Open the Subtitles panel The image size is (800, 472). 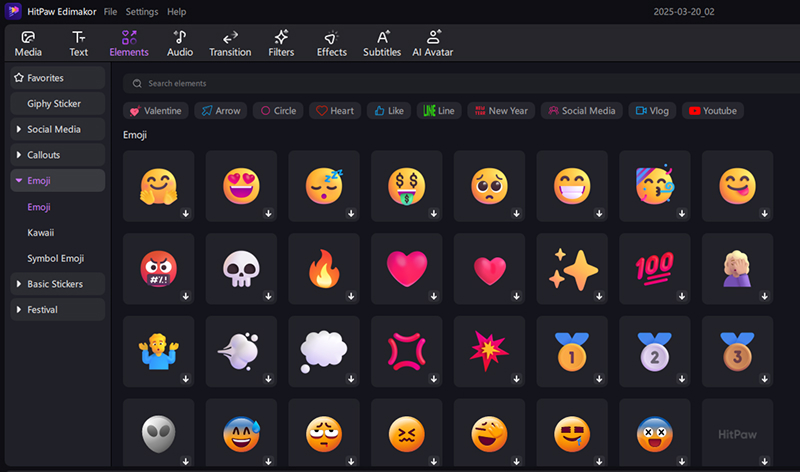[x=382, y=43]
